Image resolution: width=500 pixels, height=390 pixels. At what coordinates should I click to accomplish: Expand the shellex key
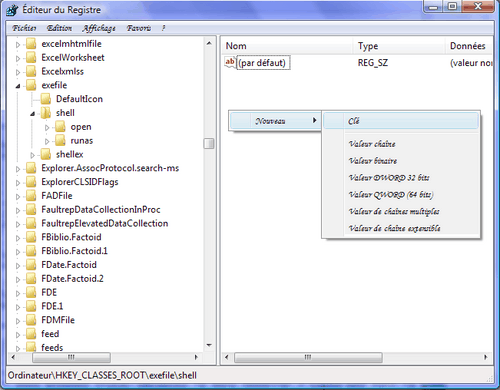(x=32, y=155)
